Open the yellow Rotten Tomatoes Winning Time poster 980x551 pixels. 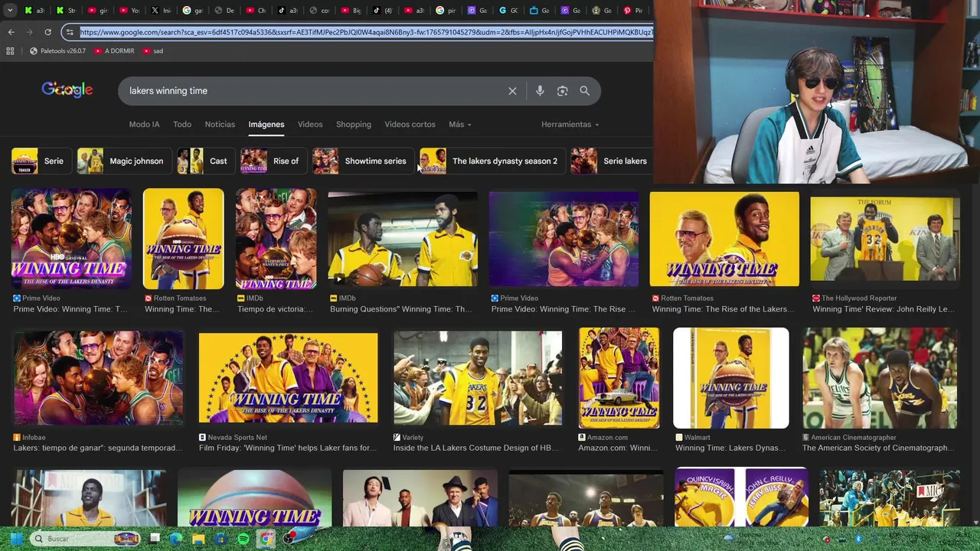184,239
